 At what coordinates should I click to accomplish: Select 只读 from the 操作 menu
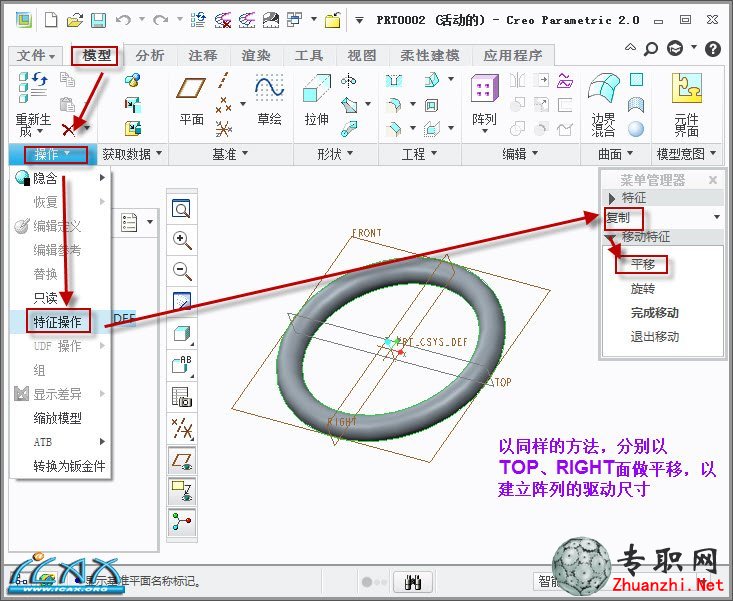point(60,298)
